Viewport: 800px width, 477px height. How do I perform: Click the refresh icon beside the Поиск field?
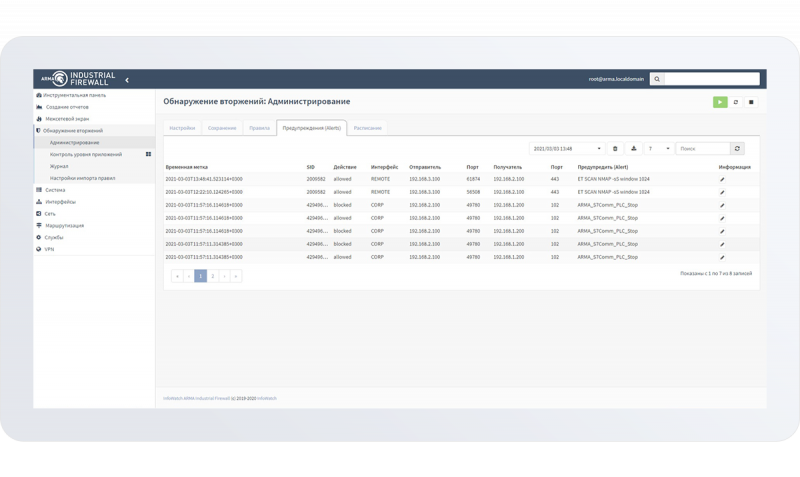pos(738,148)
